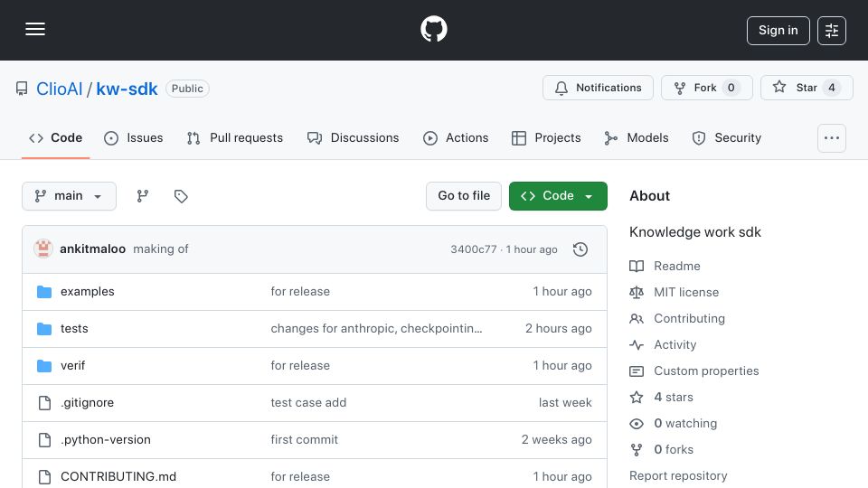868x488 pixels.
Task: Click the forks icon in About
Action: tap(637, 450)
